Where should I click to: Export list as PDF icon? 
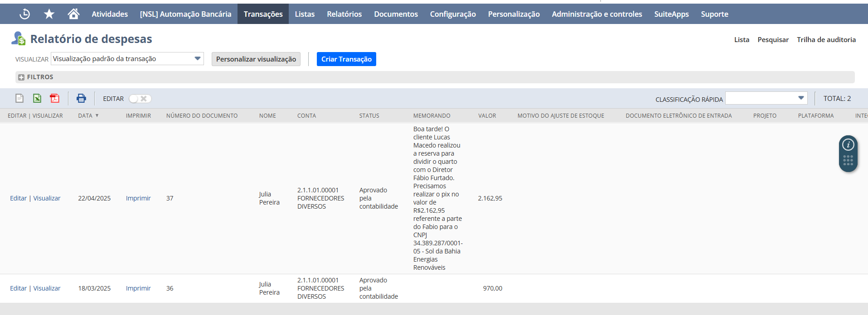(x=55, y=98)
